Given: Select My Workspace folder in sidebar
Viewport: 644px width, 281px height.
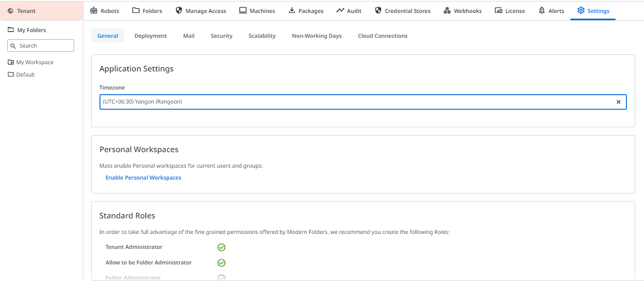Looking at the screenshot, I should 35,62.
